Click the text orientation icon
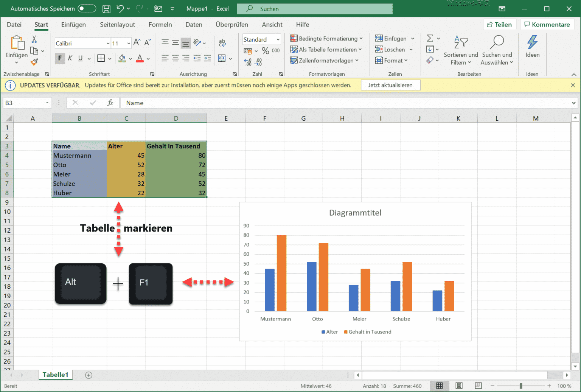 click(x=197, y=43)
